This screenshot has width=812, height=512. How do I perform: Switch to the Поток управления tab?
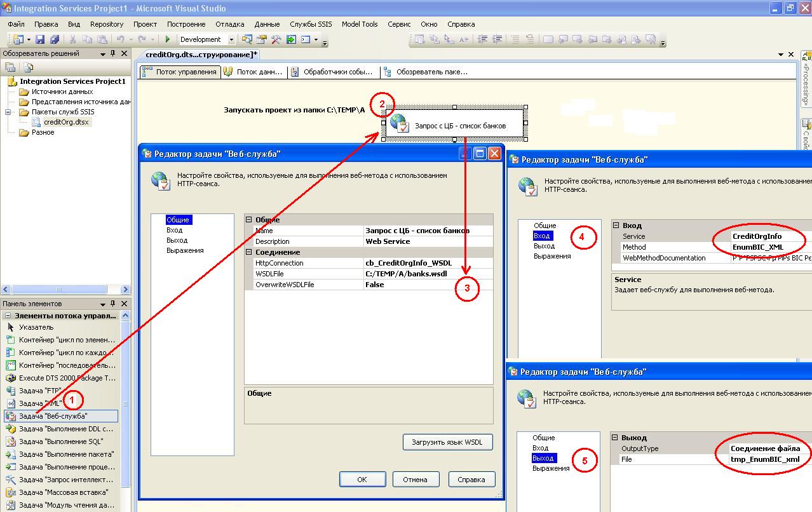tap(180, 72)
